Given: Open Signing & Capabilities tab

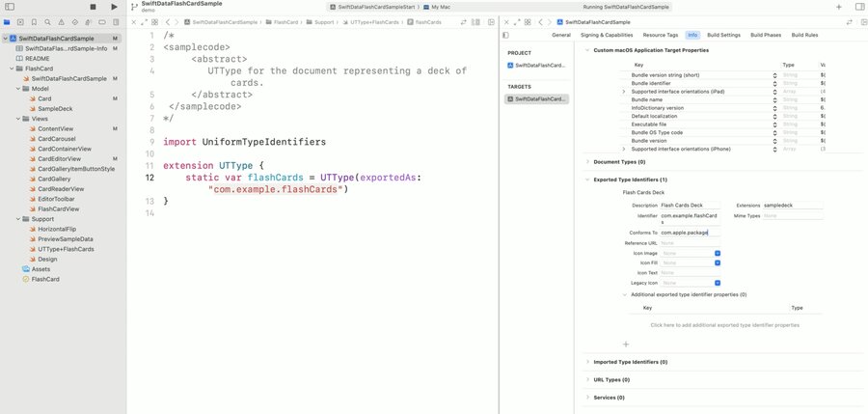Looking at the screenshot, I should 607,35.
